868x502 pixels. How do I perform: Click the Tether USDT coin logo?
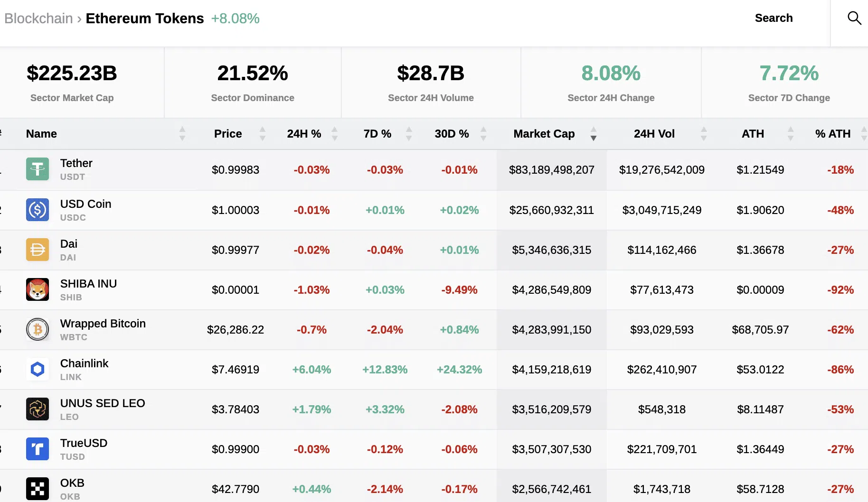38,169
